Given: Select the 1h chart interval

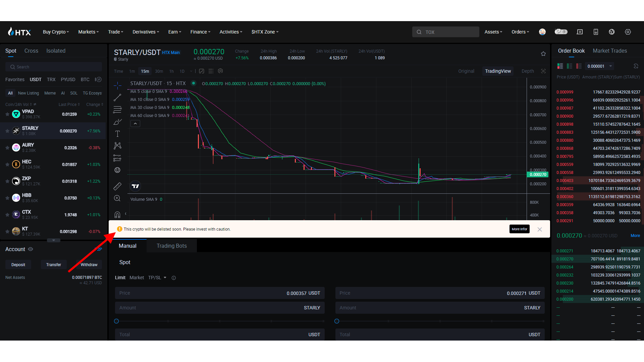Looking at the screenshot, I should tap(171, 71).
